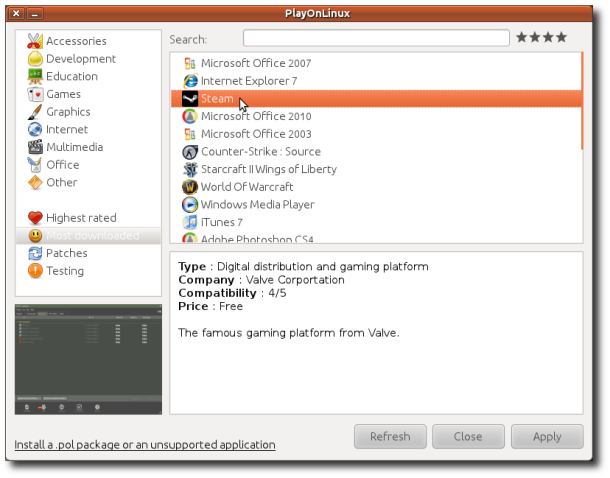610x478 pixels.
Task: Click the Testing warning icon
Action: pyautogui.click(x=35, y=271)
